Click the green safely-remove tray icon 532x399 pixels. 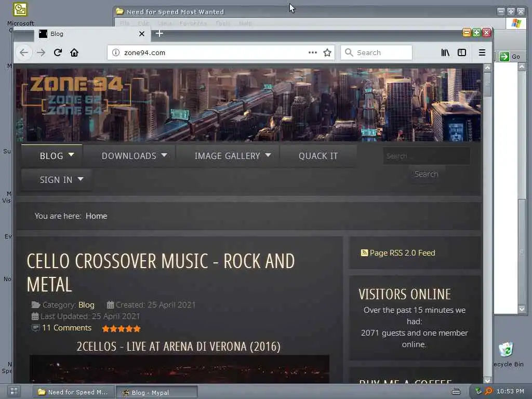tap(478, 391)
